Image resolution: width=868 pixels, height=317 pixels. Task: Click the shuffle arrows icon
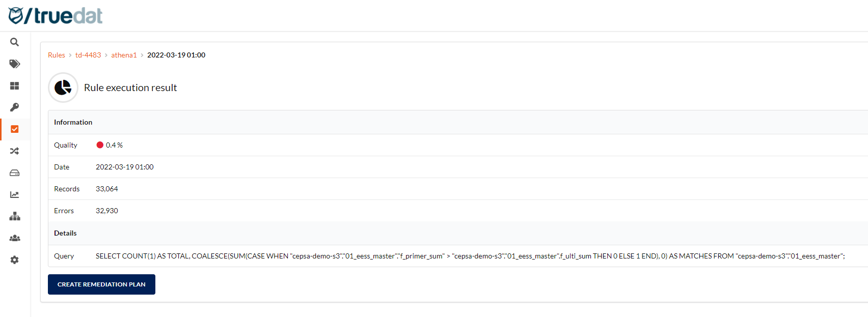coord(15,151)
